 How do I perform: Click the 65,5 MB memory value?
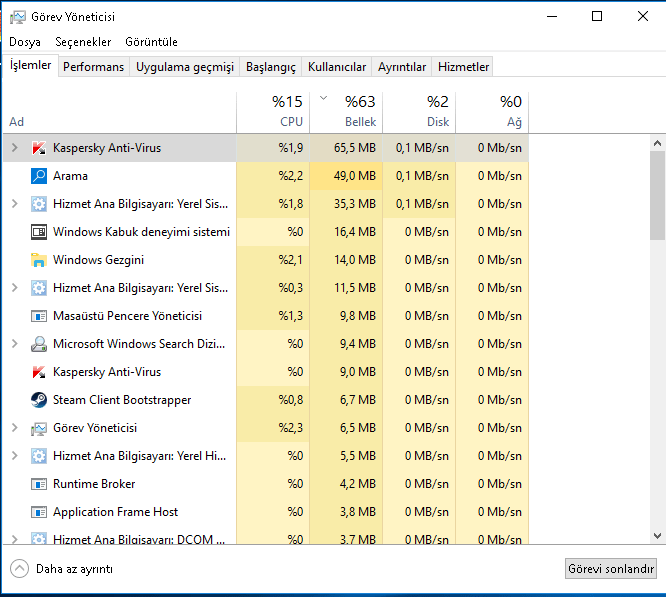[355, 148]
